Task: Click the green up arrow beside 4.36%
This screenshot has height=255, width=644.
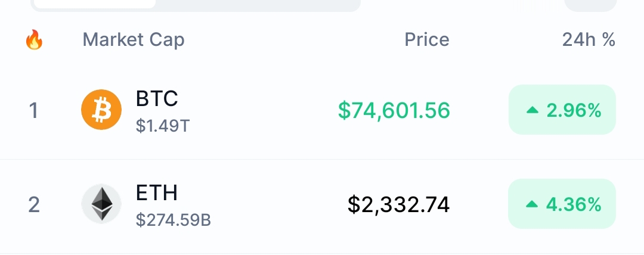Action: click(x=532, y=205)
